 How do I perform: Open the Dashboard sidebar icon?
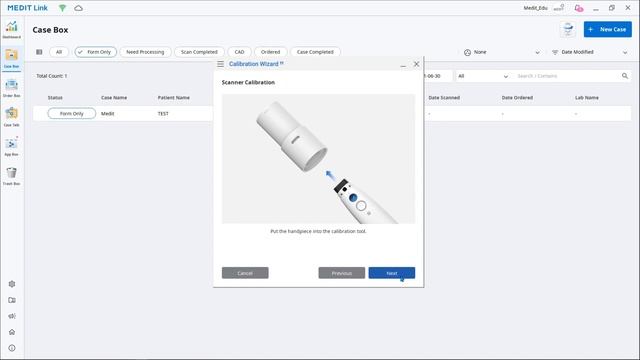(11, 29)
